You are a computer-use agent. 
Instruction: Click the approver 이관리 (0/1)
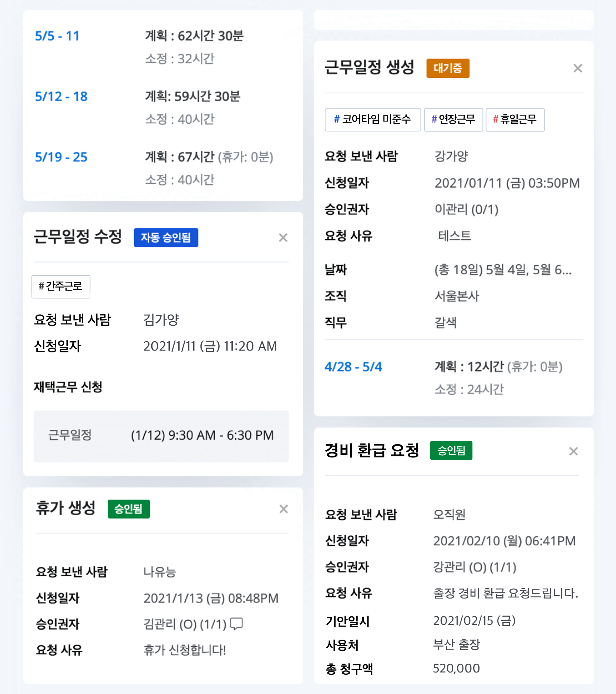click(467, 209)
